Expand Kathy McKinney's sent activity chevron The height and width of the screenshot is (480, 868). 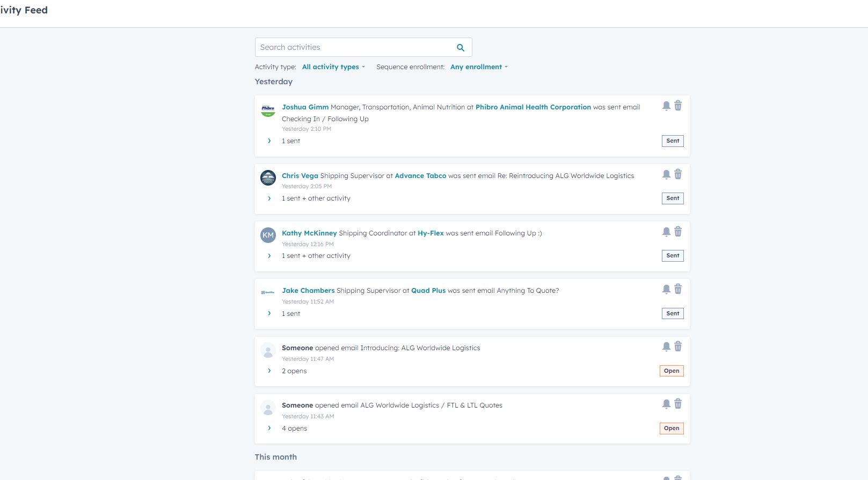269,256
